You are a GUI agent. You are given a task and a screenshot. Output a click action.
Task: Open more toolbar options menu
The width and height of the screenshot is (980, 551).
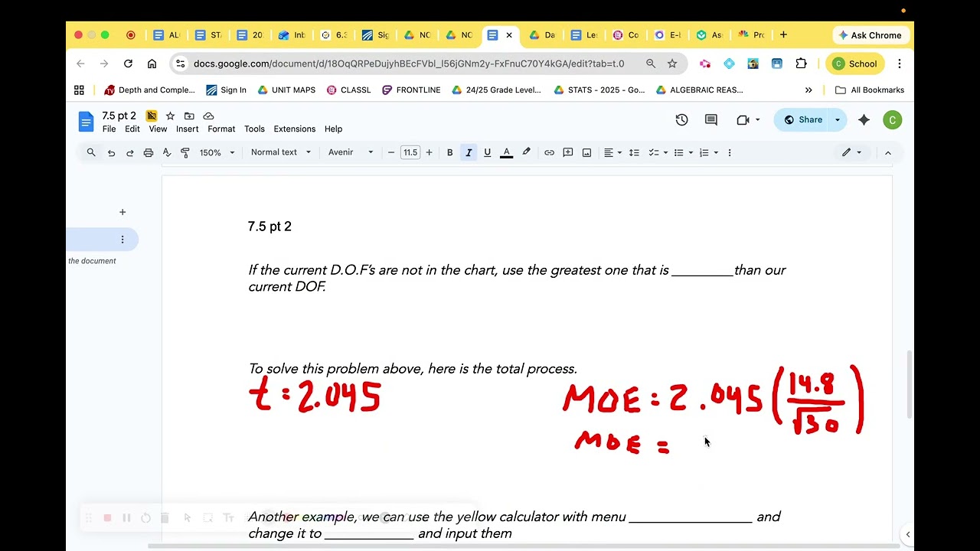click(x=729, y=152)
